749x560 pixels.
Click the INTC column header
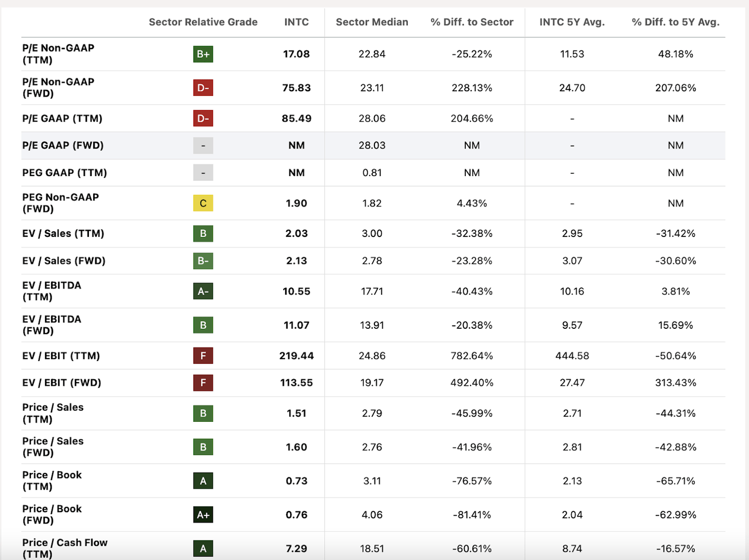[297, 22]
